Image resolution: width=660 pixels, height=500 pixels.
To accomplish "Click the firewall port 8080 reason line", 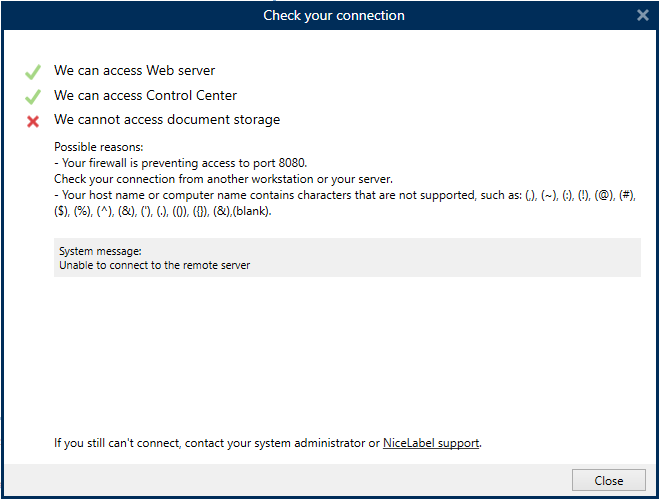I will tap(181, 163).
